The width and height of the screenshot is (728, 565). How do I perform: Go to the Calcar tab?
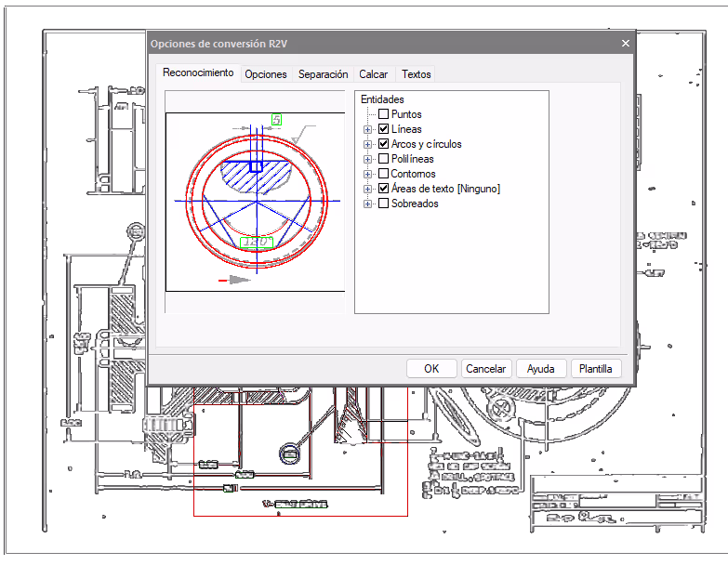click(373, 74)
